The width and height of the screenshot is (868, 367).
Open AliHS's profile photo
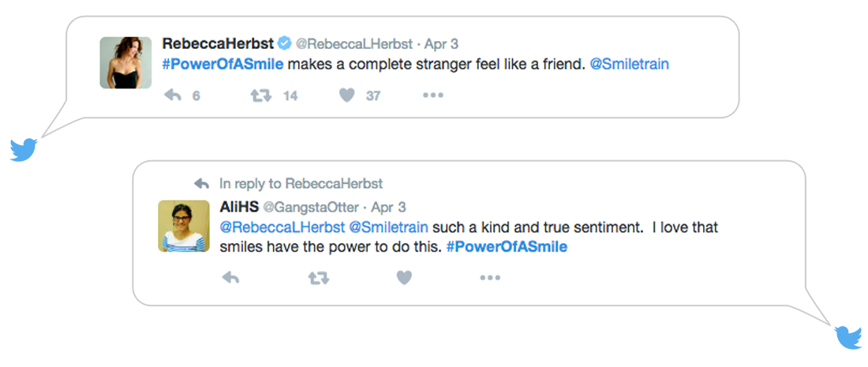[184, 226]
